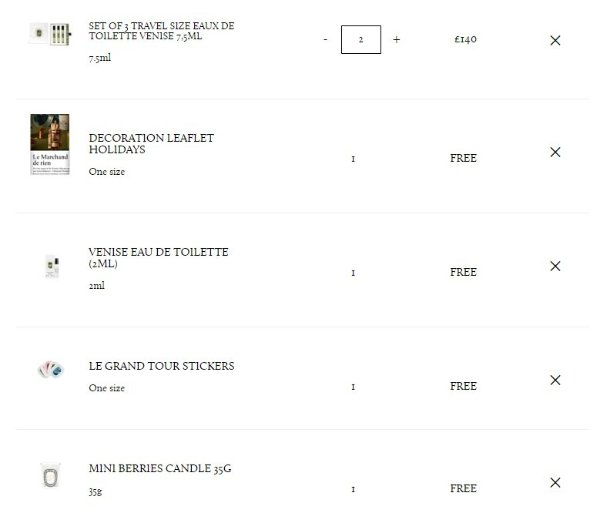Open the Venise Eau de Toilette 2ml thumbnail
Screen dimensions: 600x513
[x=51, y=265]
